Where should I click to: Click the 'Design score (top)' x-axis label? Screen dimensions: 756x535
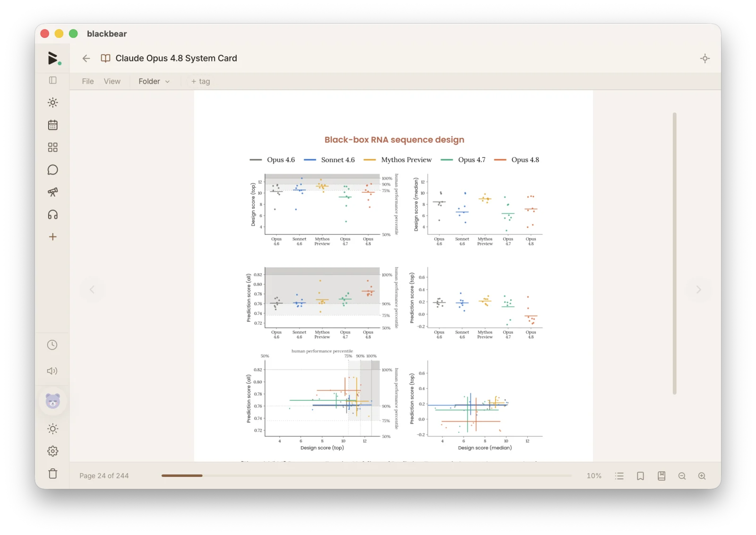(322, 448)
